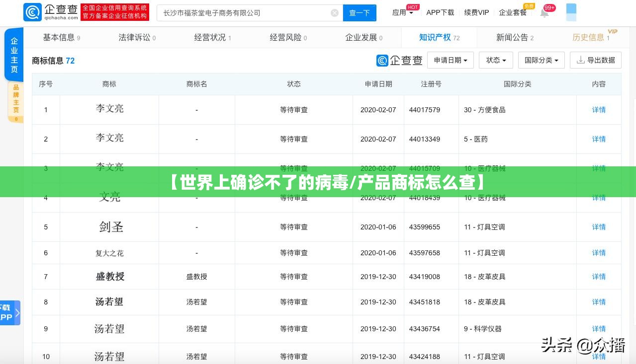The width and height of the screenshot is (636, 364).
Task: Open the 品牌主页 side tab
Action: pos(15,102)
